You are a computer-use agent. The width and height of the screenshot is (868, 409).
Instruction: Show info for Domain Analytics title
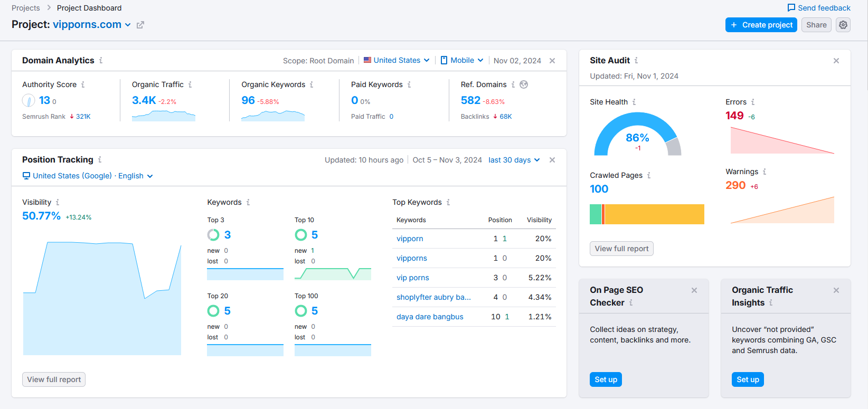coord(101,60)
